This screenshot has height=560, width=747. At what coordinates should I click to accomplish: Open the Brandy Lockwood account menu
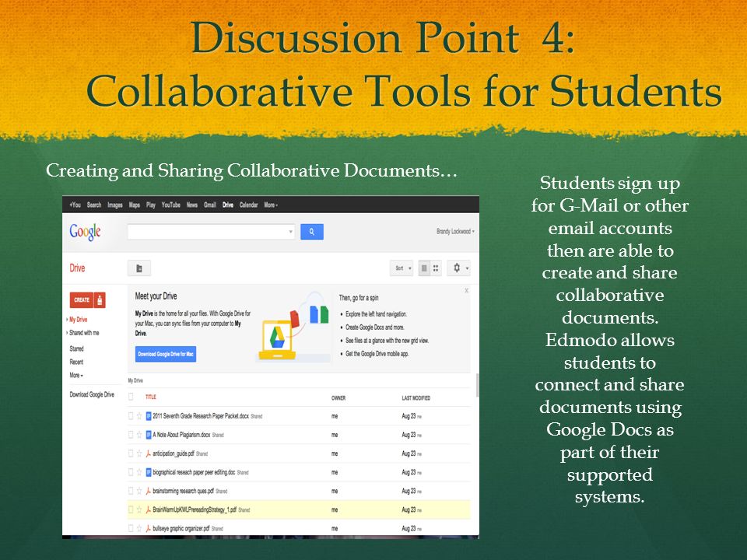pos(455,232)
